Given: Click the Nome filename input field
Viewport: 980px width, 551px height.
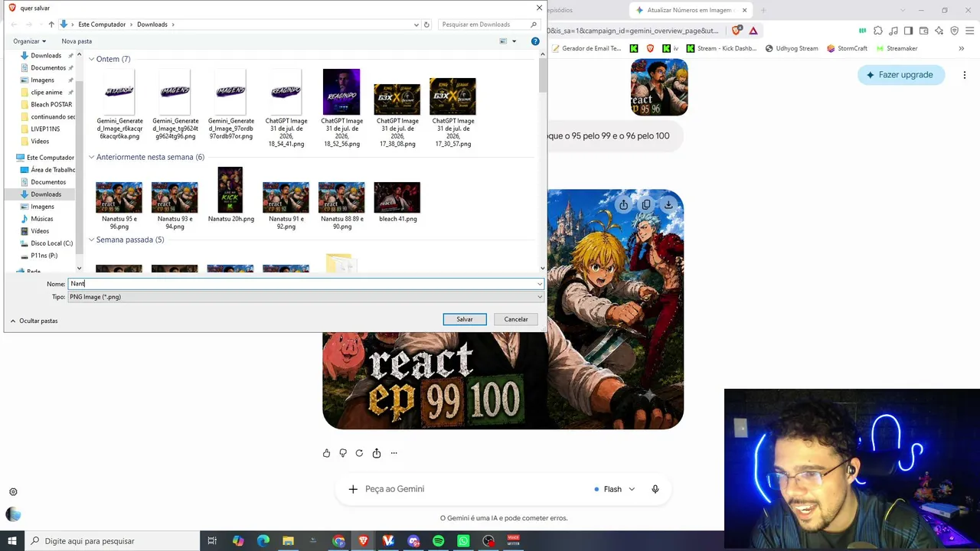Looking at the screenshot, I should (x=305, y=284).
